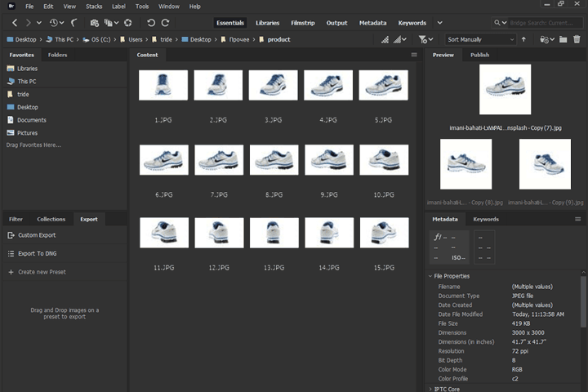588x392 pixels.
Task: Expand the workspace list chevron
Action: click(440, 23)
